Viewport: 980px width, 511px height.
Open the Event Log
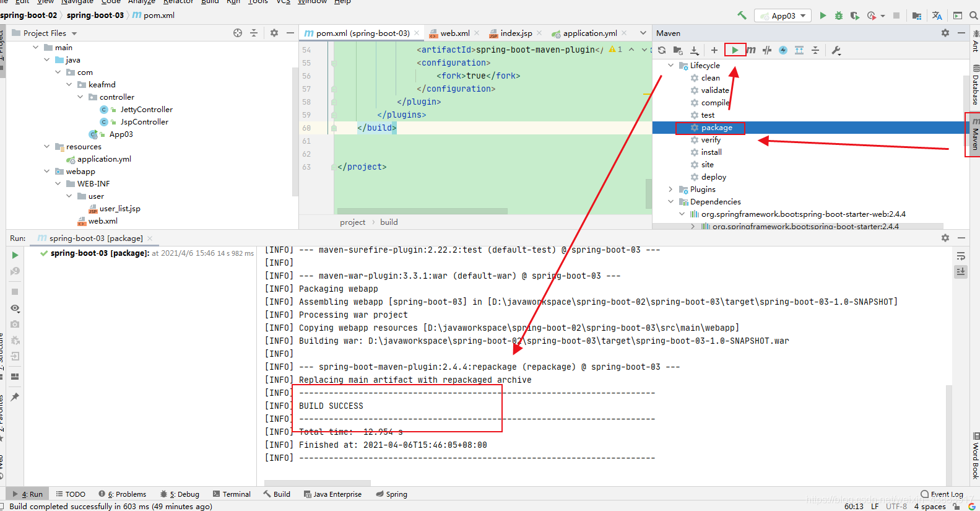click(942, 494)
